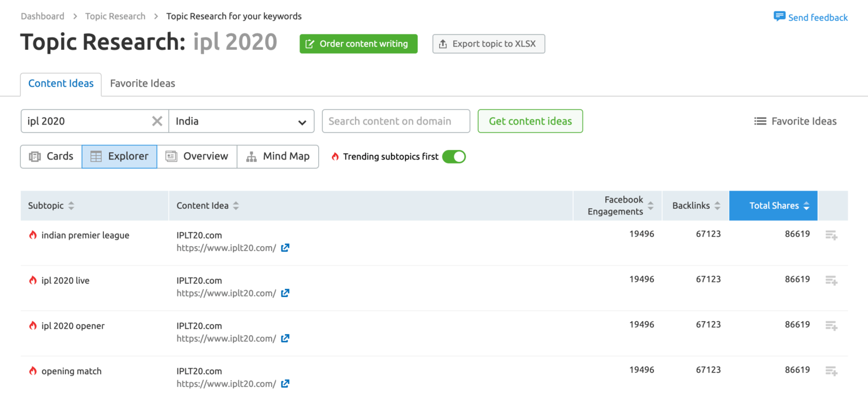Viewport: 868px width, 401px height.
Task: Switch to the Favorite Ideas tab
Action: click(x=142, y=83)
